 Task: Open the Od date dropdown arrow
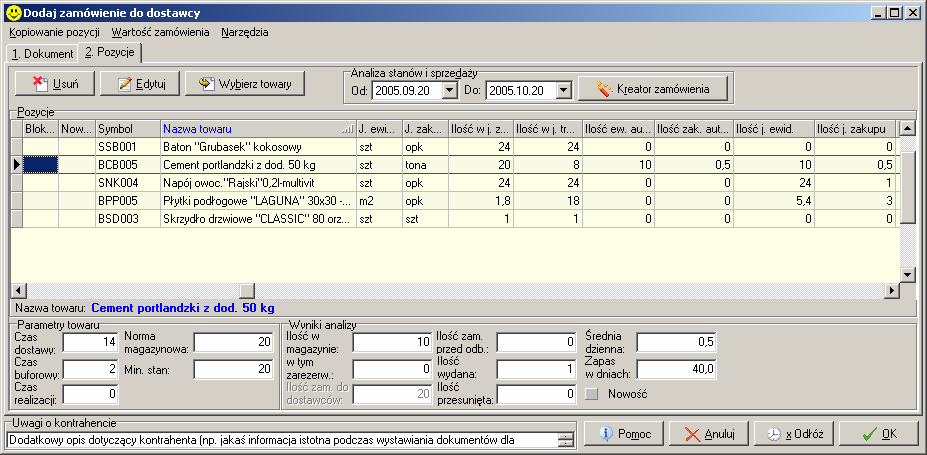[x=450, y=90]
